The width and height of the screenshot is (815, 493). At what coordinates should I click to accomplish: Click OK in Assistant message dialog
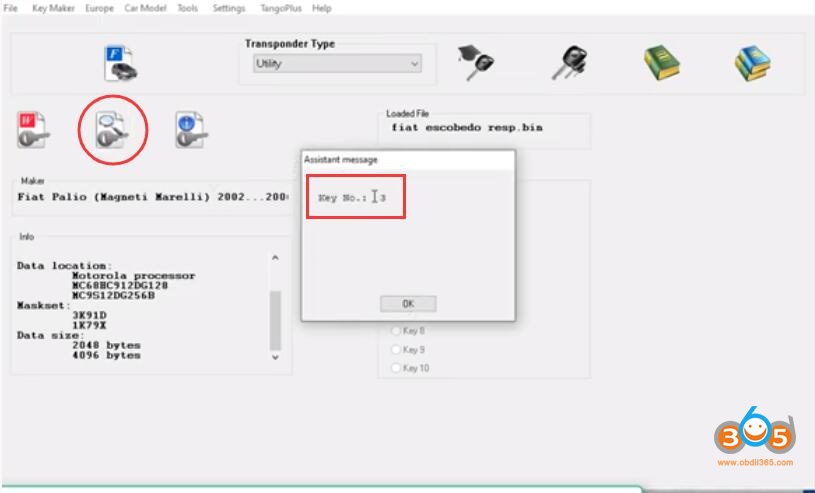408,304
